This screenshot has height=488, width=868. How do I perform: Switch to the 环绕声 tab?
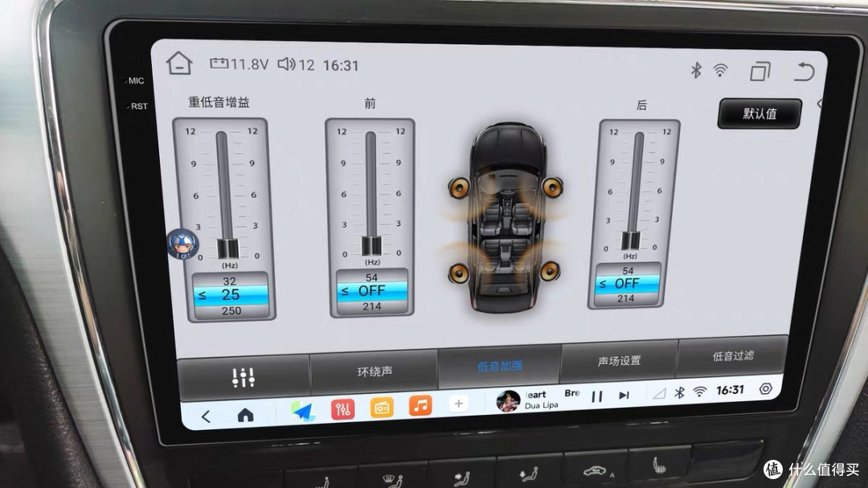coord(375,371)
